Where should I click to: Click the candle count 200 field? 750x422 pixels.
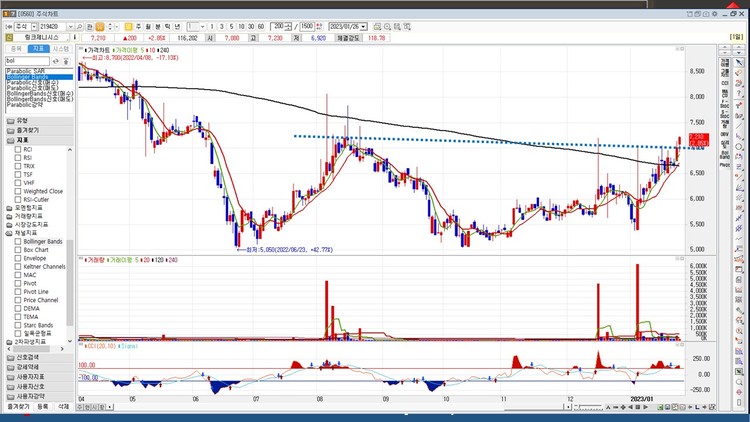point(277,27)
